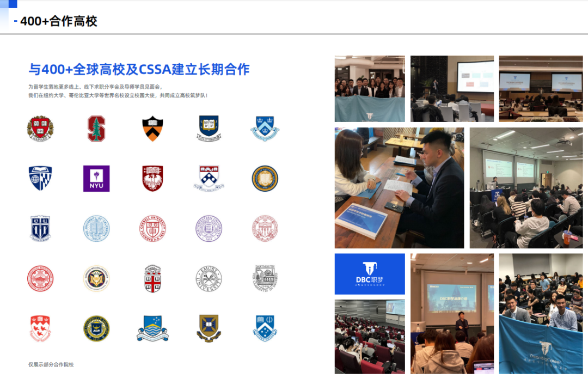
Task: Select the Brown University red cross crest
Action: pos(152,279)
